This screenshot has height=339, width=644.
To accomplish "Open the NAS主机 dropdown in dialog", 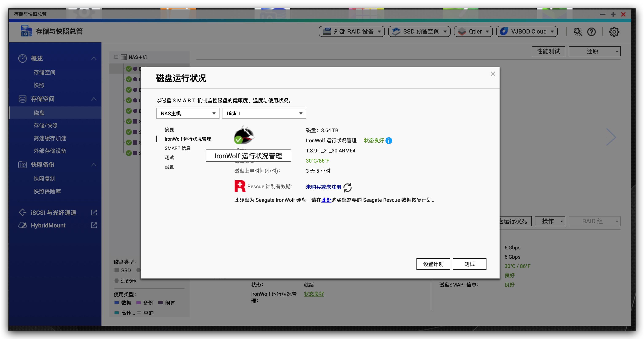I will pos(187,113).
